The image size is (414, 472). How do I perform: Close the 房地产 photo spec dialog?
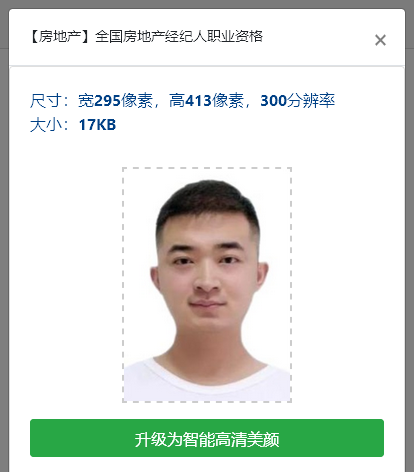pos(380,40)
